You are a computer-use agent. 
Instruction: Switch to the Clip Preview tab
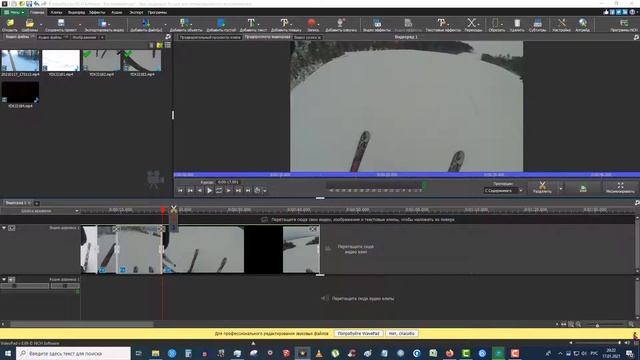tap(210, 37)
